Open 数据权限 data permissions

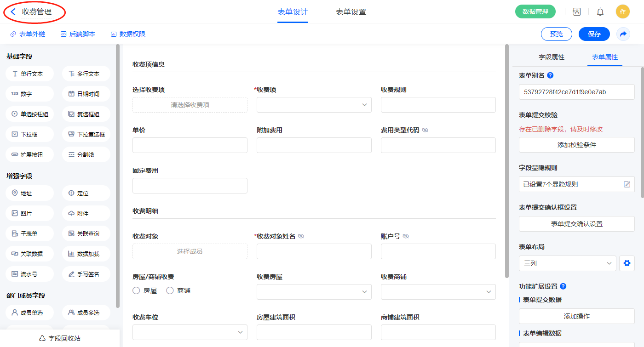(128, 34)
